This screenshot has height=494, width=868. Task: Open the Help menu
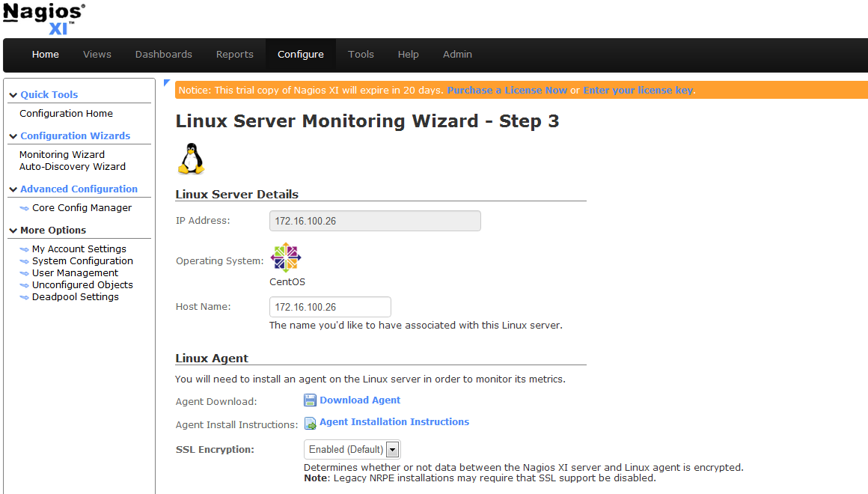[408, 55]
